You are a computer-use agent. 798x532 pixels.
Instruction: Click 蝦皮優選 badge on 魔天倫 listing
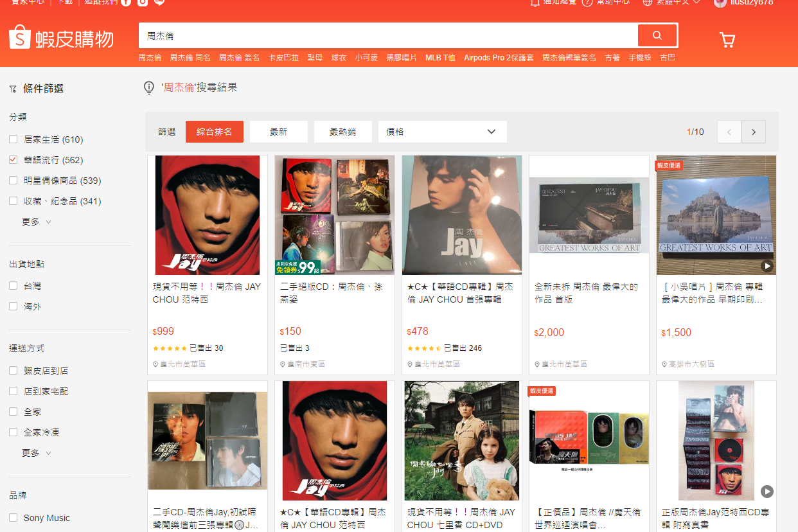[542, 391]
